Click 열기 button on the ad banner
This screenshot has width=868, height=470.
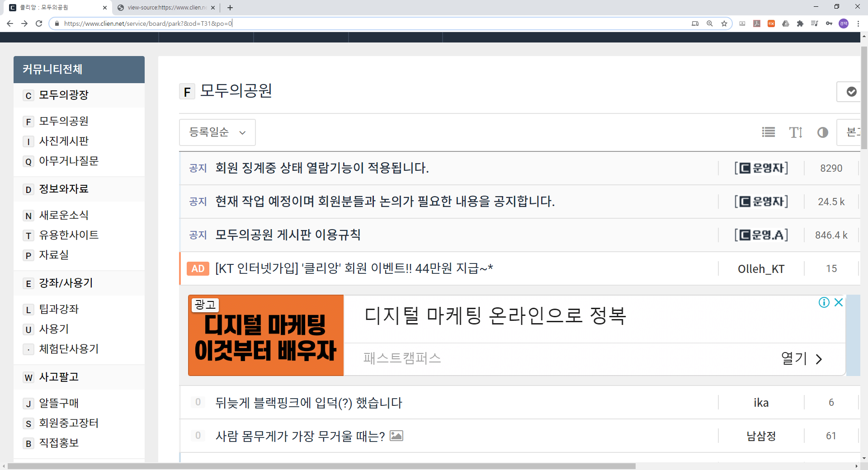[x=802, y=358]
